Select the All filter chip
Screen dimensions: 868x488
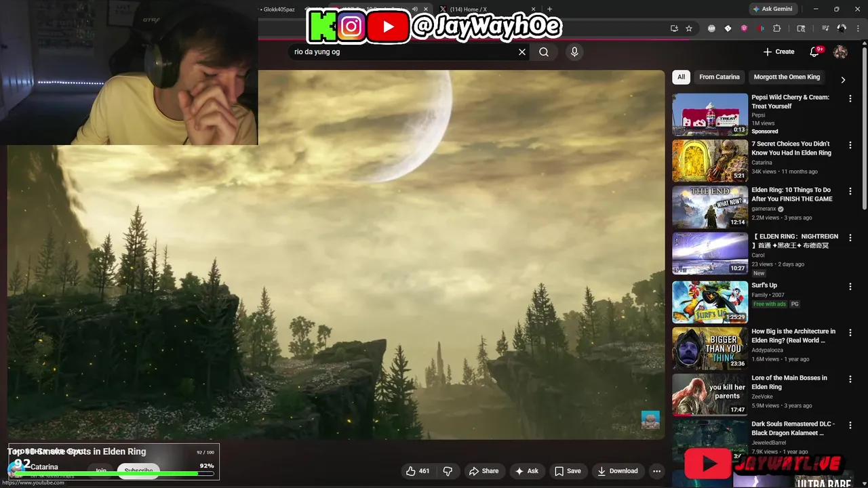click(681, 77)
